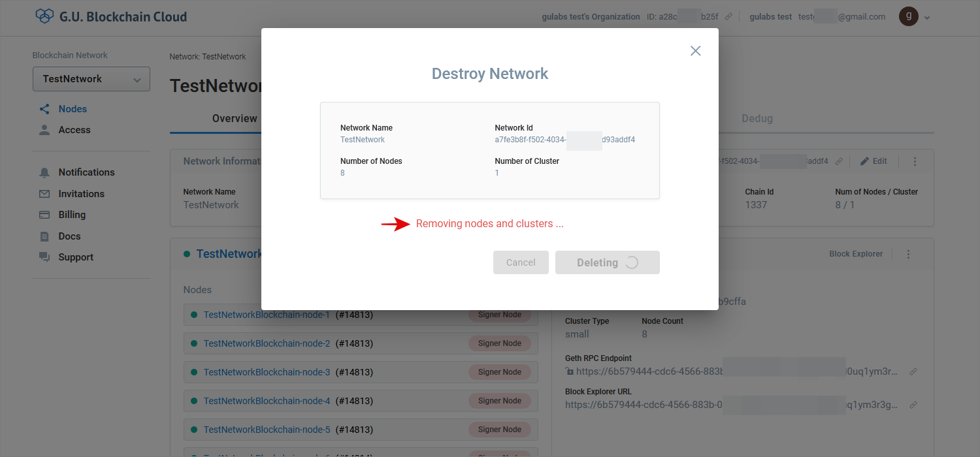Switch to the Overview tab

(235, 119)
